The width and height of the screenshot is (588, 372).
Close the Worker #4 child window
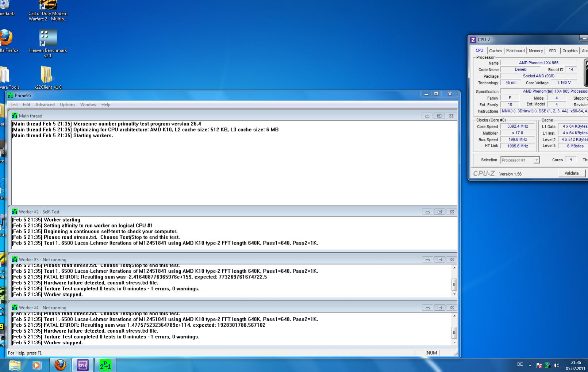tap(451, 308)
